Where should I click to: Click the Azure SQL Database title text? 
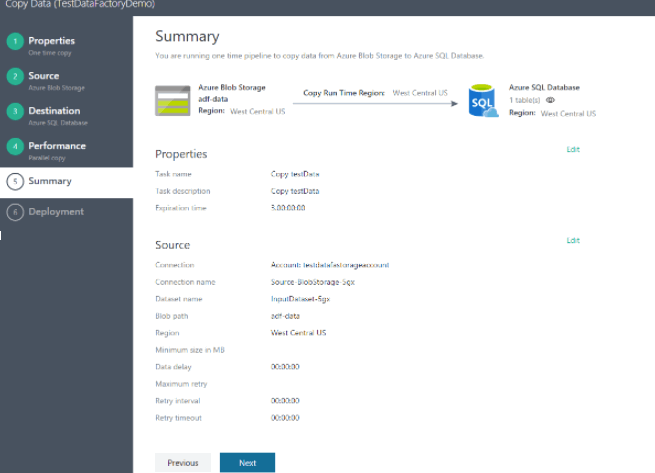(544, 87)
